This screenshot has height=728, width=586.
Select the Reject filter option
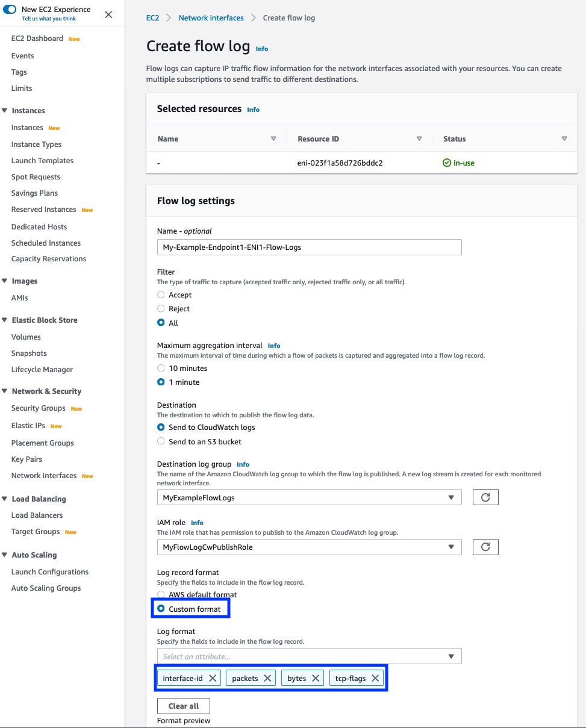click(161, 309)
